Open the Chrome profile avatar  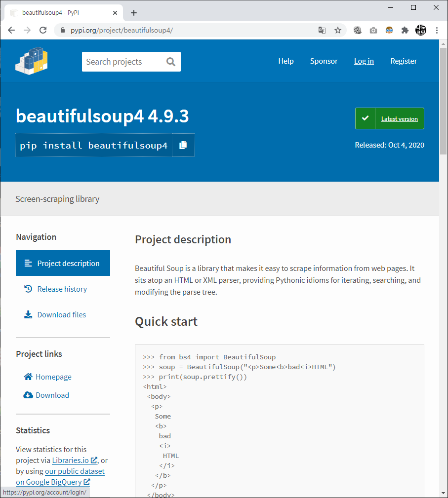point(421,30)
